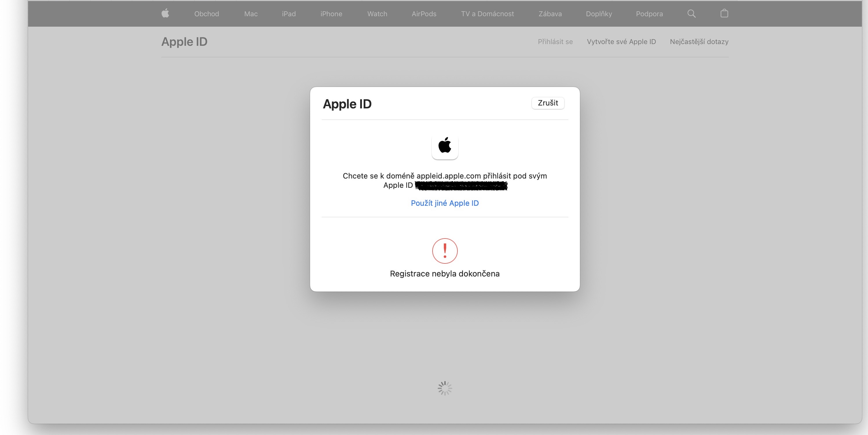Open the Watch navigation item
The height and width of the screenshot is (435, 868).
[x=377, y=14]
